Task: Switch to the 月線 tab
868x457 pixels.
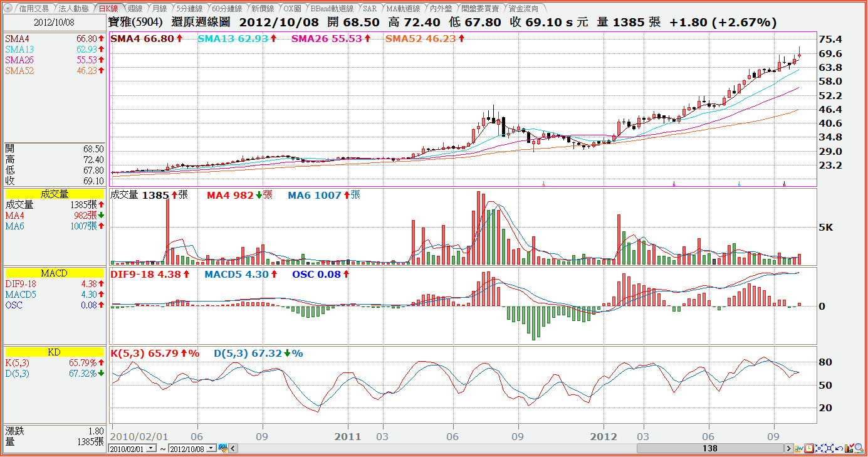Action: [159, 9]
